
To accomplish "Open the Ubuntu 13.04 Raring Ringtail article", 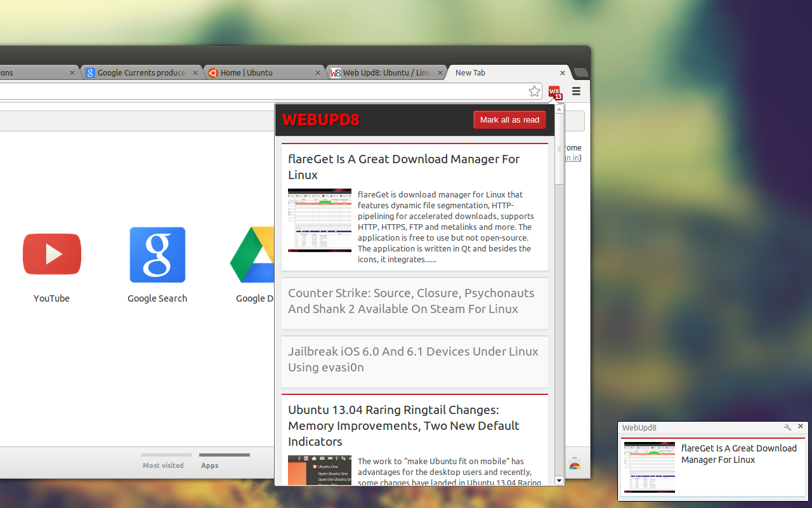I will click(403, 425).
